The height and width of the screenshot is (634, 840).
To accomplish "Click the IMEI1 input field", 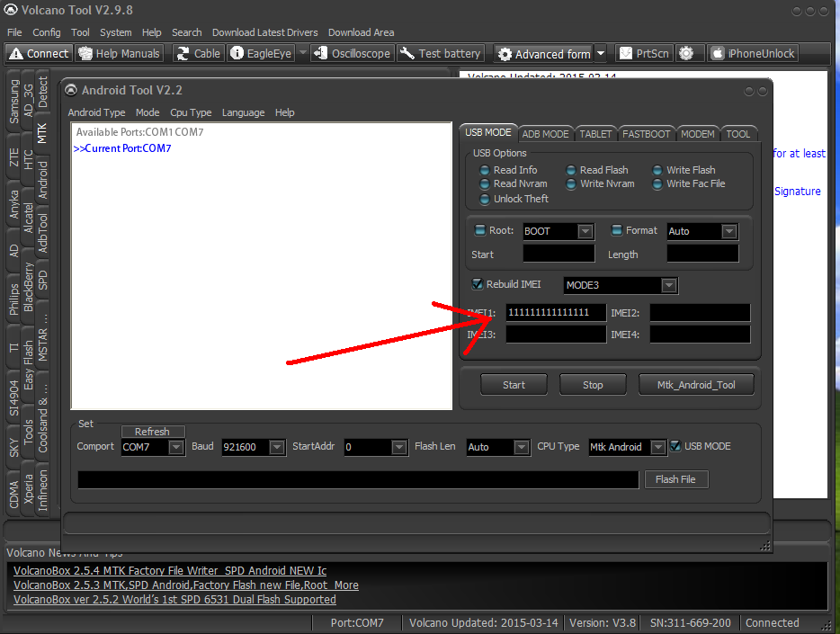I will click(x=556, y=313).
